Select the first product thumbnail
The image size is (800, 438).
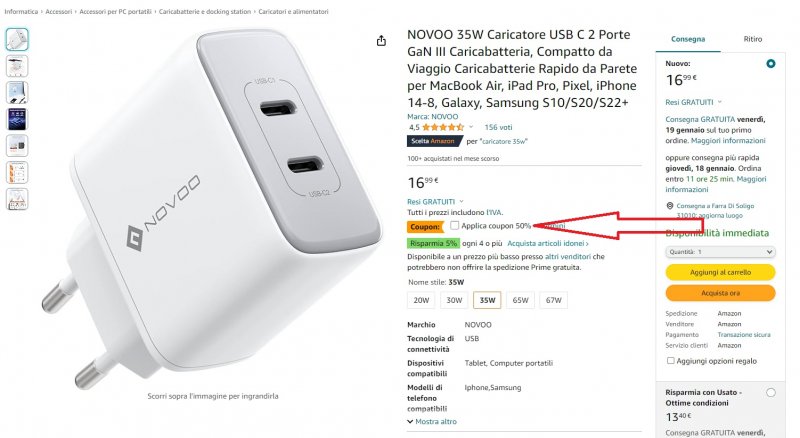pos(17,39)
